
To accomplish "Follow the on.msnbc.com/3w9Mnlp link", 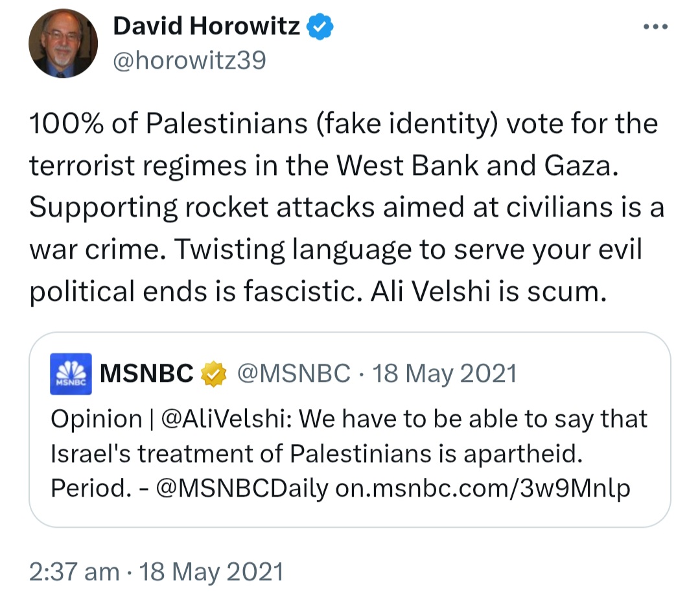I will (x=482, y=488).
